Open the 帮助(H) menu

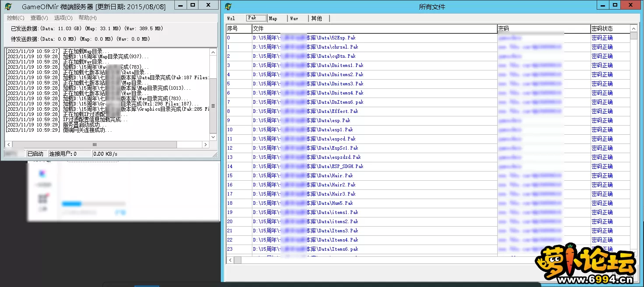(x=87, y=18)
